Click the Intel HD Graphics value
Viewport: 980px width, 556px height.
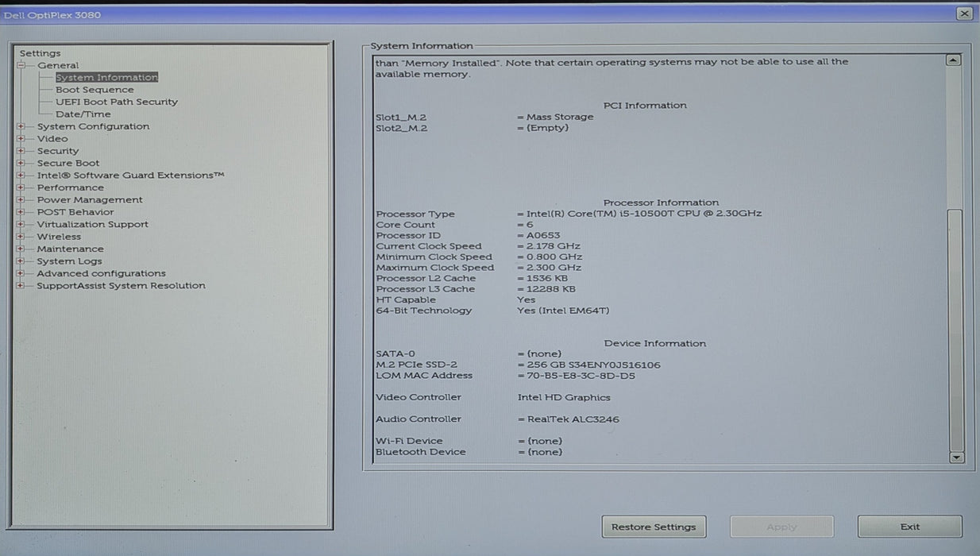(x=564, y=398)
